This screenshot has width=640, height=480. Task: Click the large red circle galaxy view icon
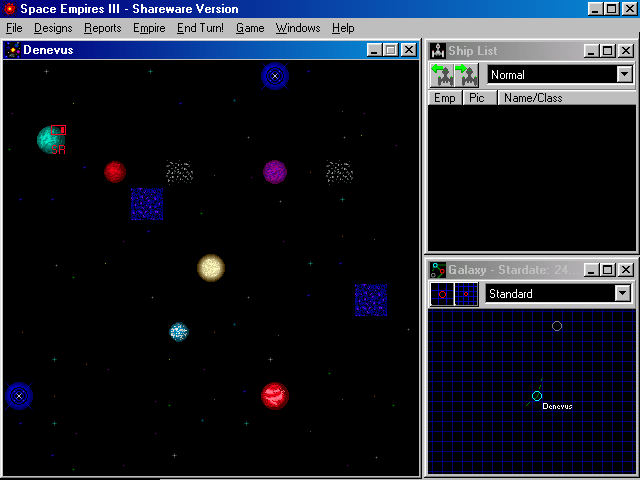tap(442, 294)
